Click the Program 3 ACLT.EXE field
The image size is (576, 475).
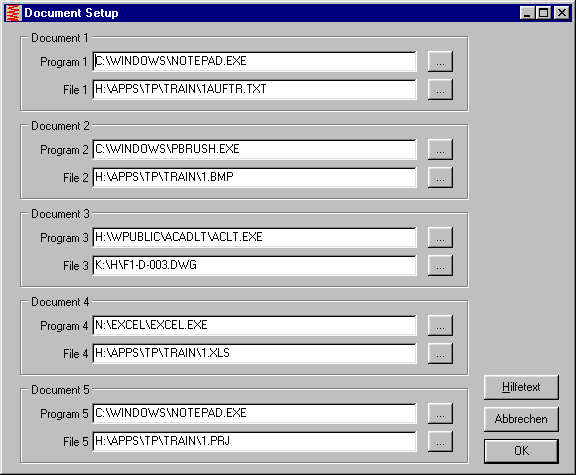[255, 237]
